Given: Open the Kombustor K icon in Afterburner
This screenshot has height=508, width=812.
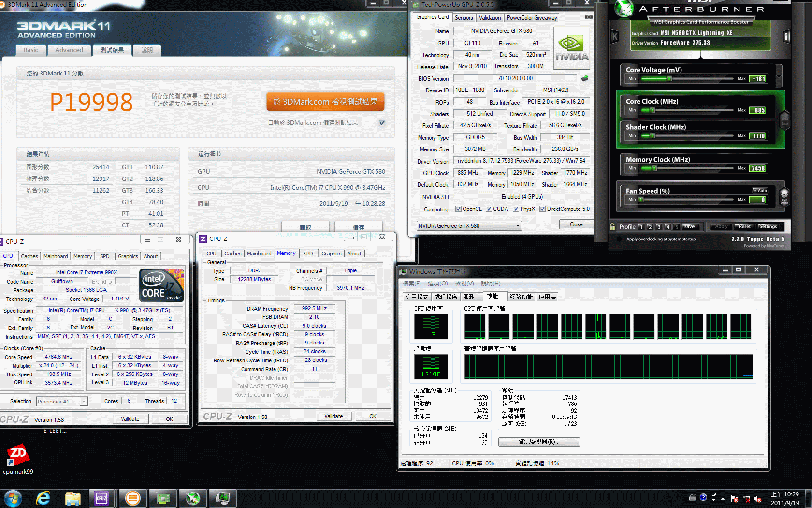Looking at the screenshot, I should point(615,37).
